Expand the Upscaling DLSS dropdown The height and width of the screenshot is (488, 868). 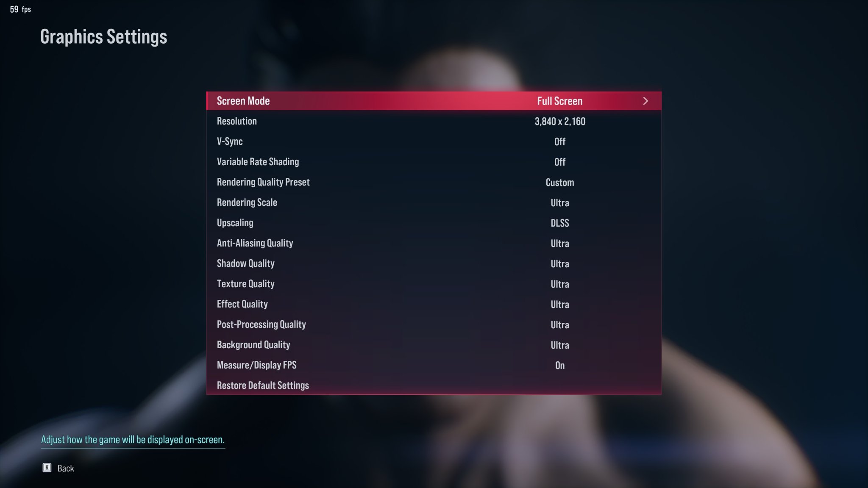point(559,223)
